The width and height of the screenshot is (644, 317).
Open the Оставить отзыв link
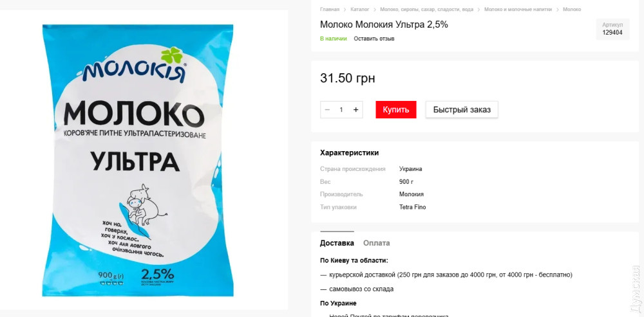pyautogui.click(x=374, y=39)
